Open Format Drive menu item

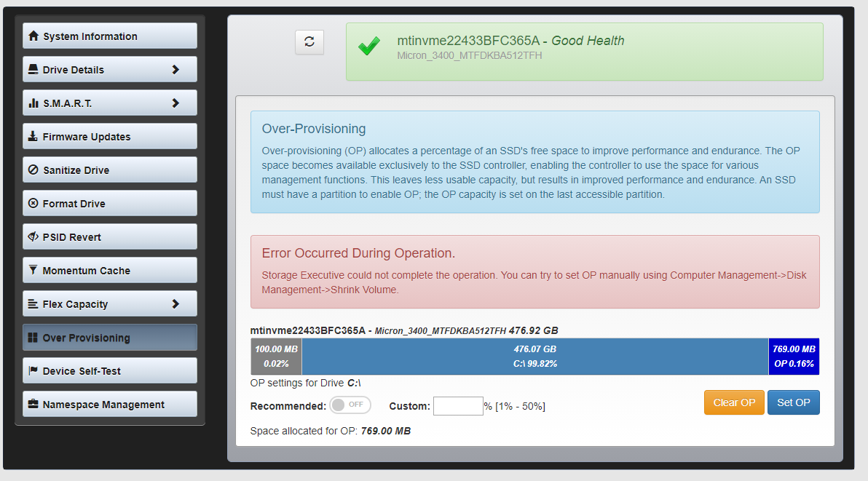[x=110, y=203]
